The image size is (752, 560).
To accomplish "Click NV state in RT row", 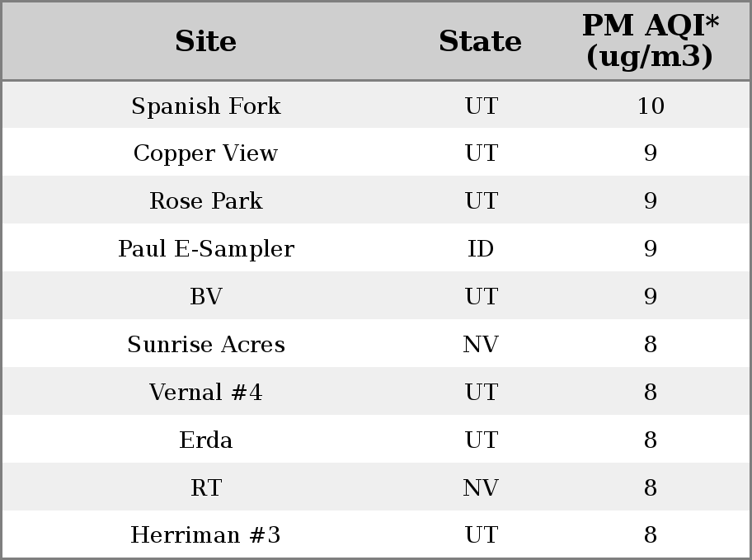I will 481,488.
